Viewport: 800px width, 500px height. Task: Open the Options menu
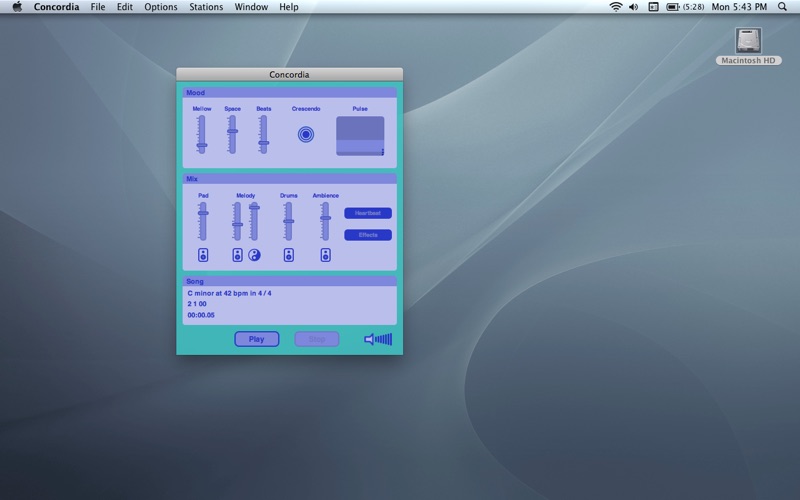[x=161, y=7]
